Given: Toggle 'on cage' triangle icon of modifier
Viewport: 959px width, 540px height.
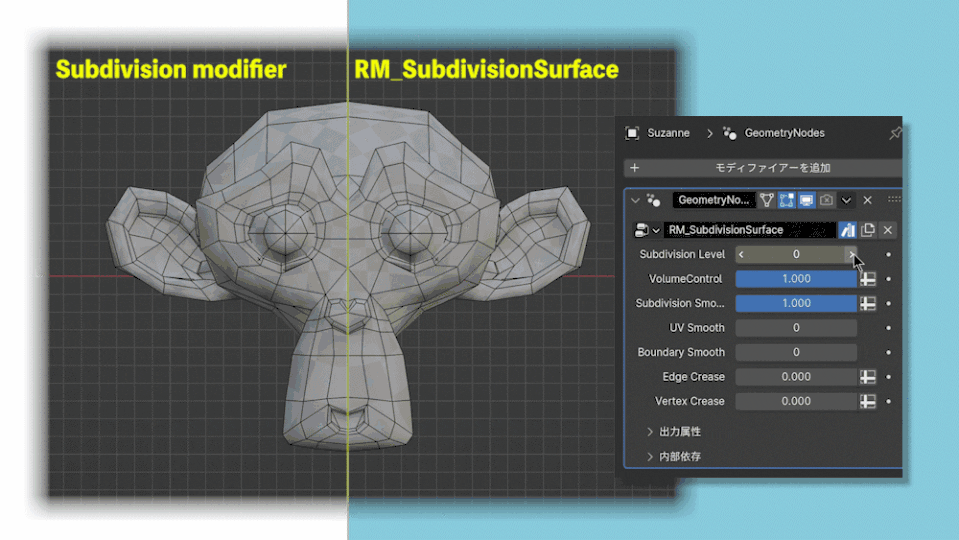Looking at the screenshot, I should 766,200.
